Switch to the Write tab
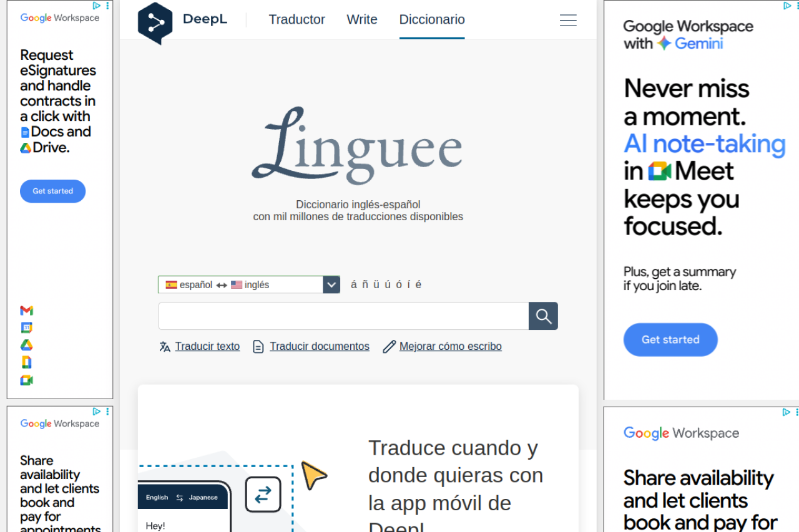This screenshot has height=532, width=799. point(362,19)
